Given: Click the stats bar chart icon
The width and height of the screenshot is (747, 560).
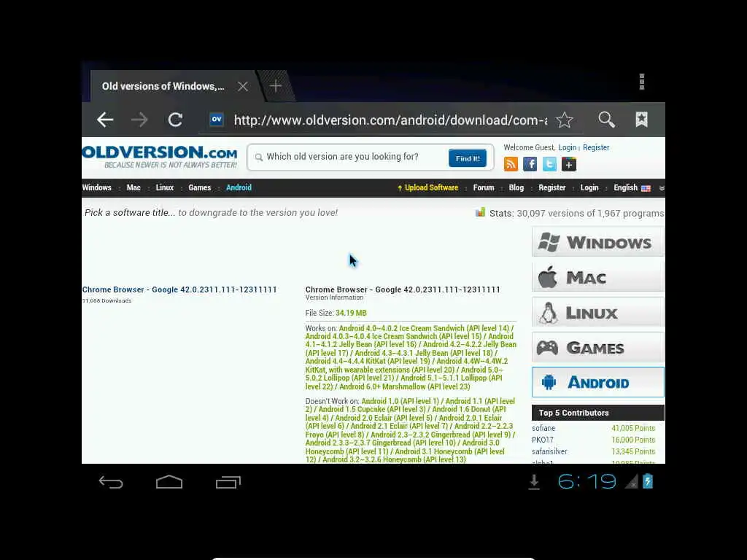Looking at the screenshot, I should coord(480,212).
